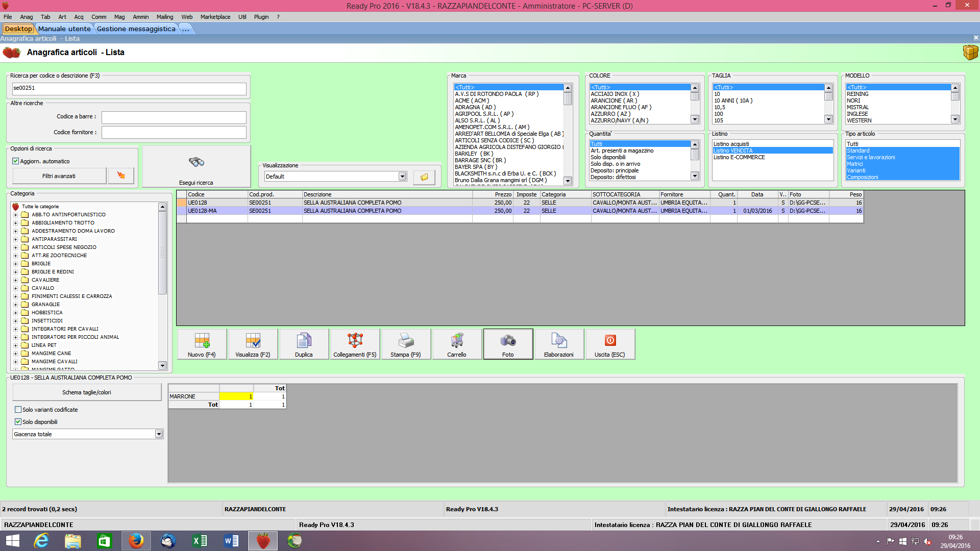Open the Anag menu

(27, 17)
